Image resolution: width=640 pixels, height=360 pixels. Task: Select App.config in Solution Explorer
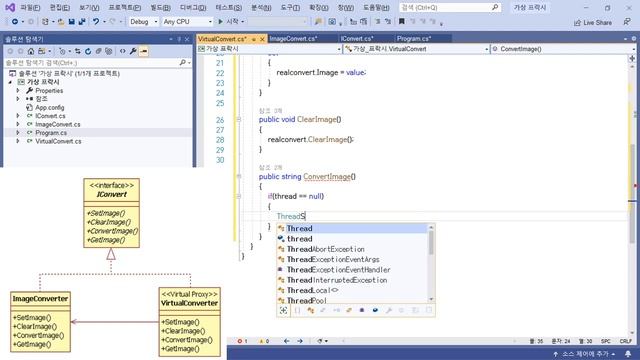[49, 107]
